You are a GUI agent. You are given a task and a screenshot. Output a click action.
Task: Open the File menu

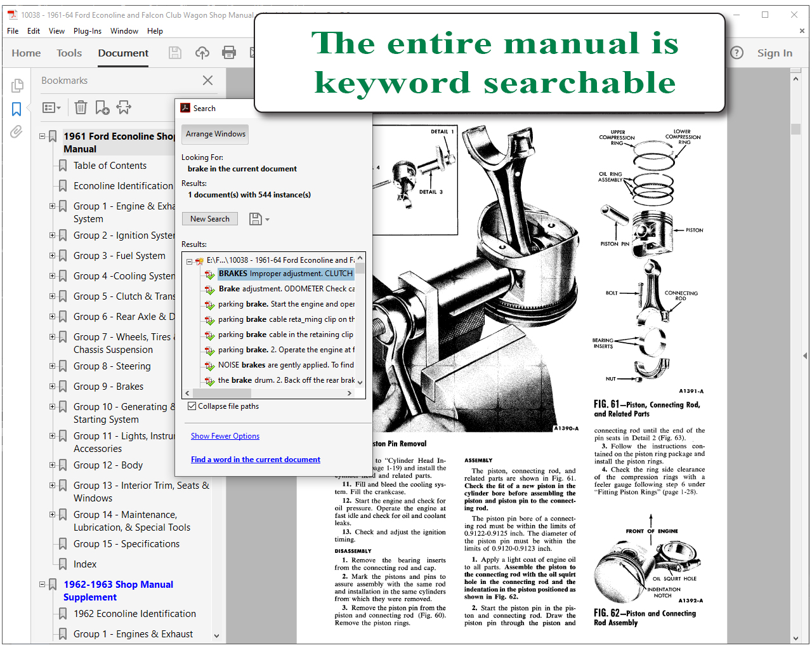tap(13, 31)
